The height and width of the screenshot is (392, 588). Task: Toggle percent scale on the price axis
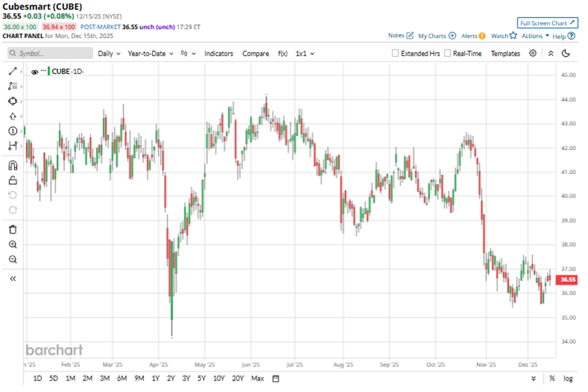click(552, 378)
